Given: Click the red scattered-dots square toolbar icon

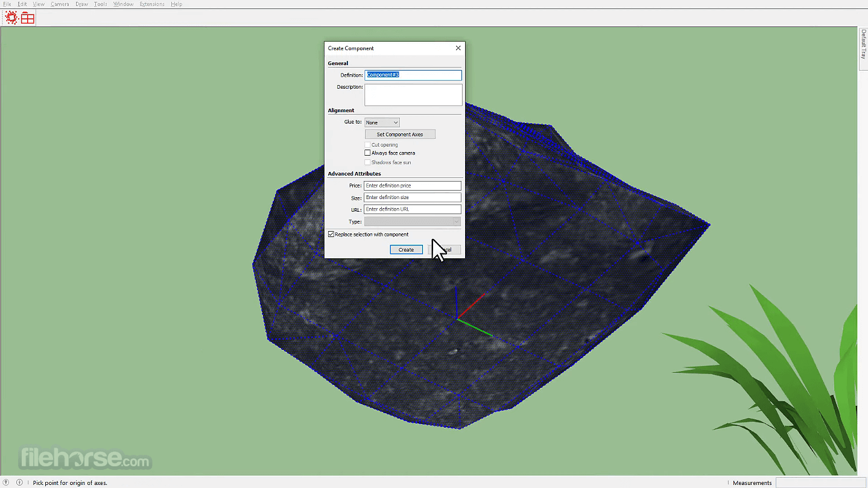Looking at the screenshot, I should pos(11,18).
